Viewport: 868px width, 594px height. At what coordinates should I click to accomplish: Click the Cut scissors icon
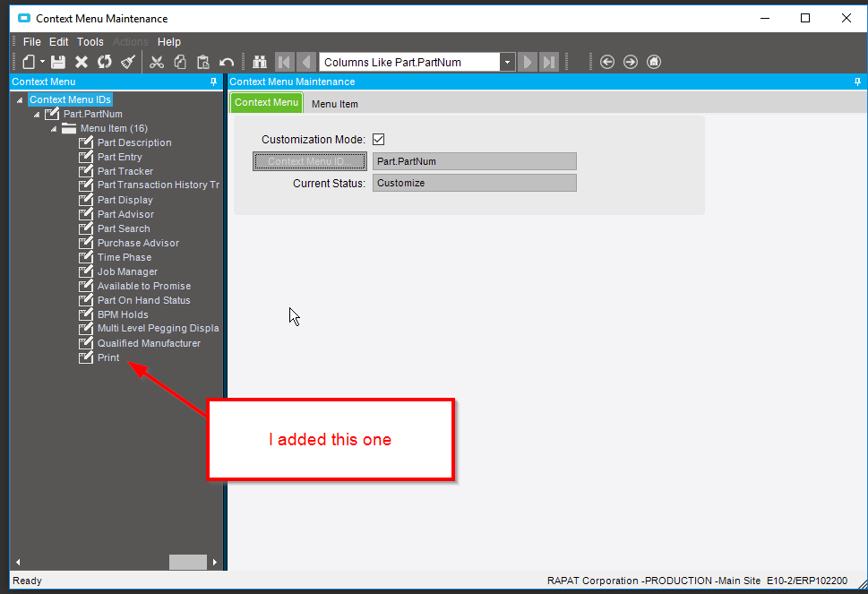click(x=157, y=62)
